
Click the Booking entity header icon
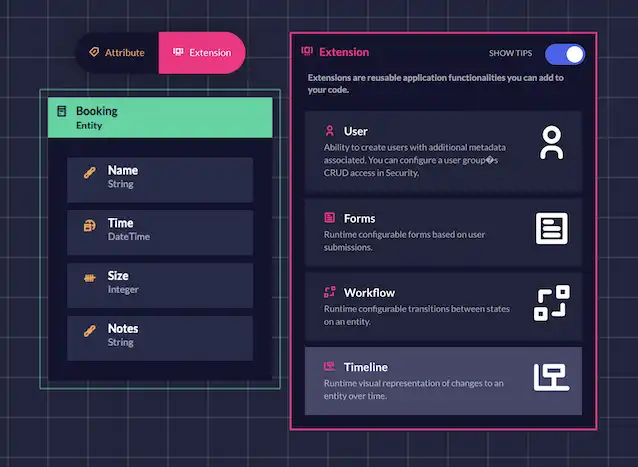tap(62, 112)
